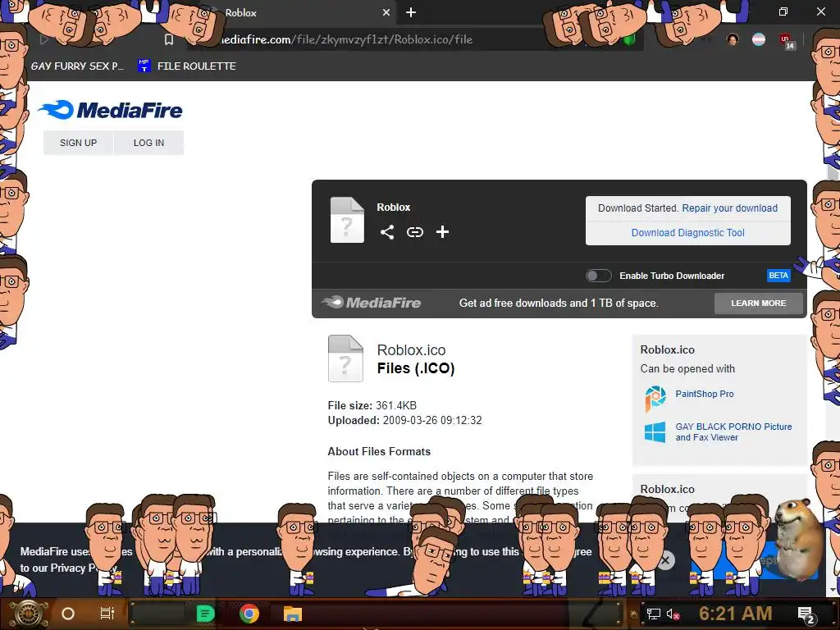Open the Download Diagnostic Tool link
This screenshot has height=630, width=840.
coord(688,232)
